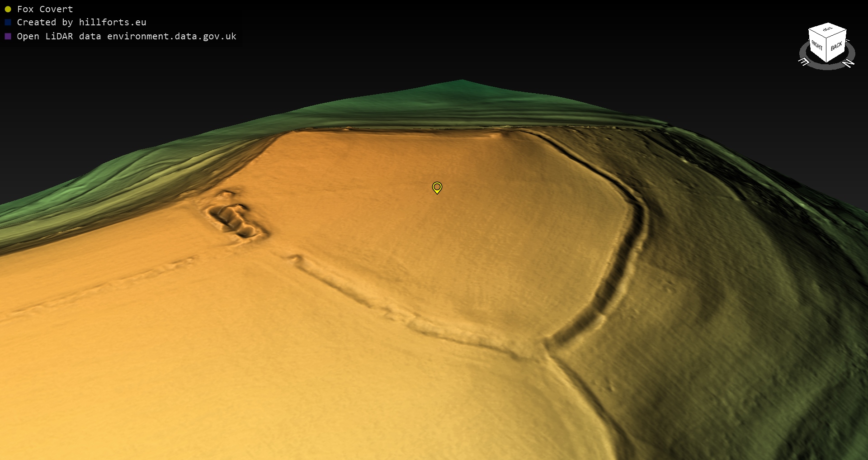Select the yellow location pin on the terrain
This screenshot has height=460, width=868.
click(437, 187)
